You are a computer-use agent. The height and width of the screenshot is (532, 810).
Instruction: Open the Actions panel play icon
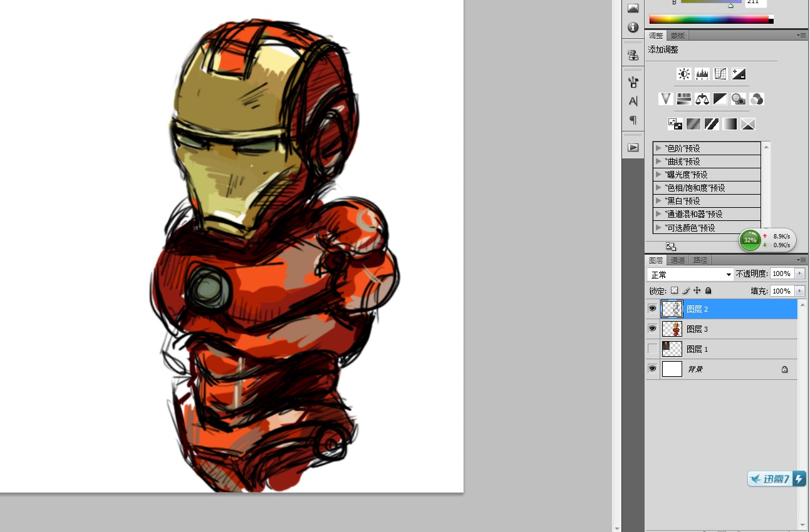(x=633, y=148)
